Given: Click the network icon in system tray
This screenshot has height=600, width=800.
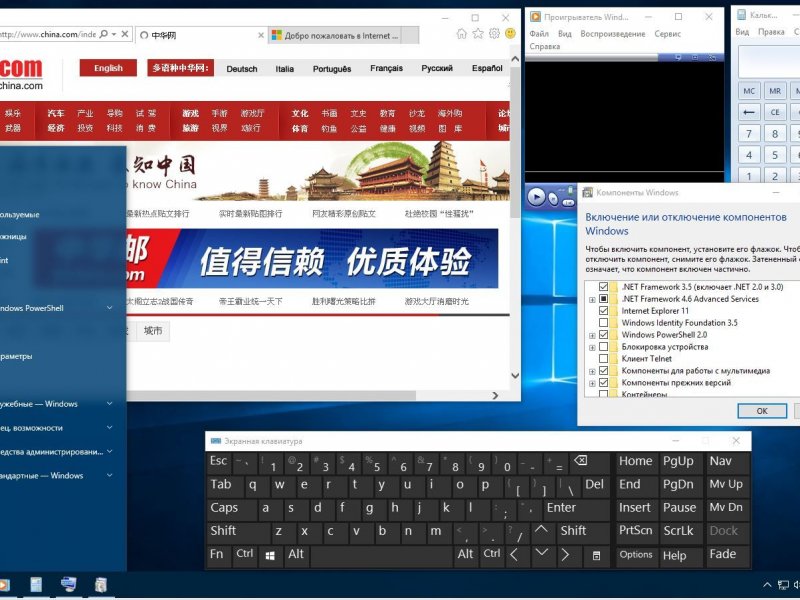Looking at the screenshot, I should (x=783, y=585).
